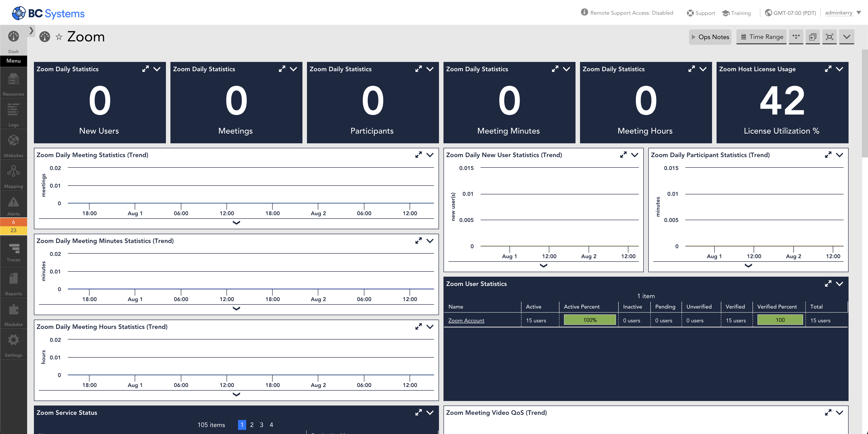Click the BC Systems logo
Viewport: 868px width, 434px height.
(48, 13)
